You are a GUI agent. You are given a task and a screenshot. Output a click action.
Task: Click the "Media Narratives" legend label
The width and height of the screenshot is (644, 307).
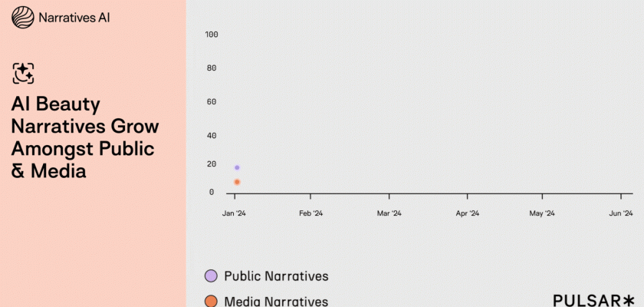pyautogui.click(x=276, y=301)
